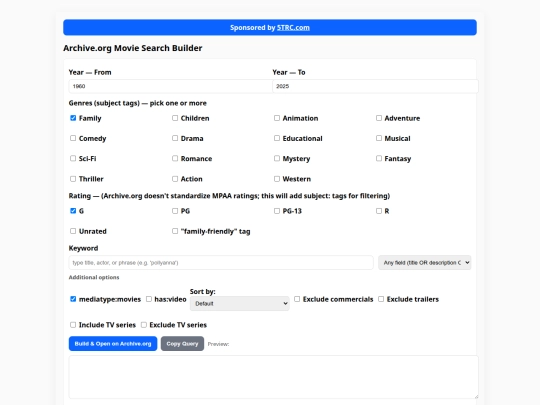The image size is (540, 405).
Task: Click inside the query preview text area
Action: [x=273, y=377]
